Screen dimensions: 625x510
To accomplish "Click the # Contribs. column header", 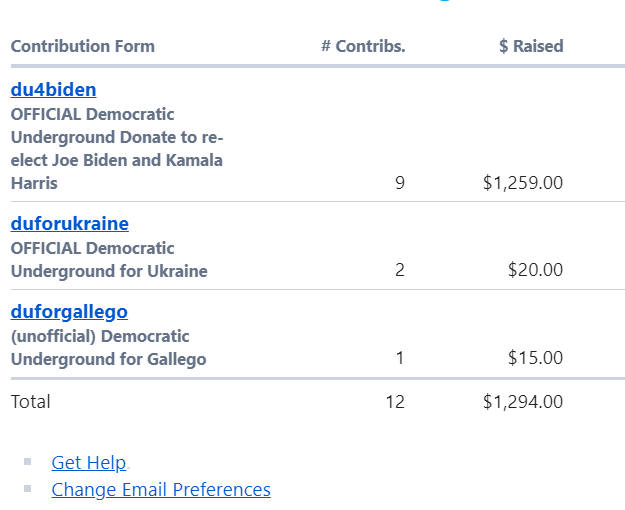I will coord(363,46).
